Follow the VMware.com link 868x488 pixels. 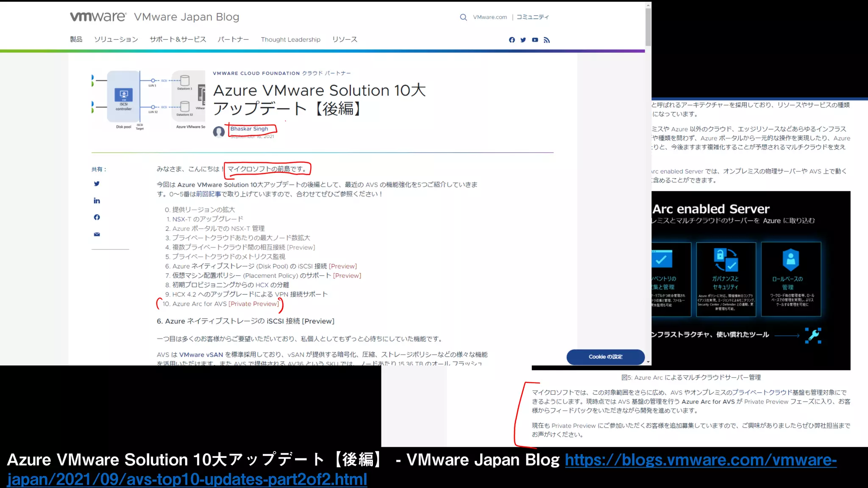point(490,17)
